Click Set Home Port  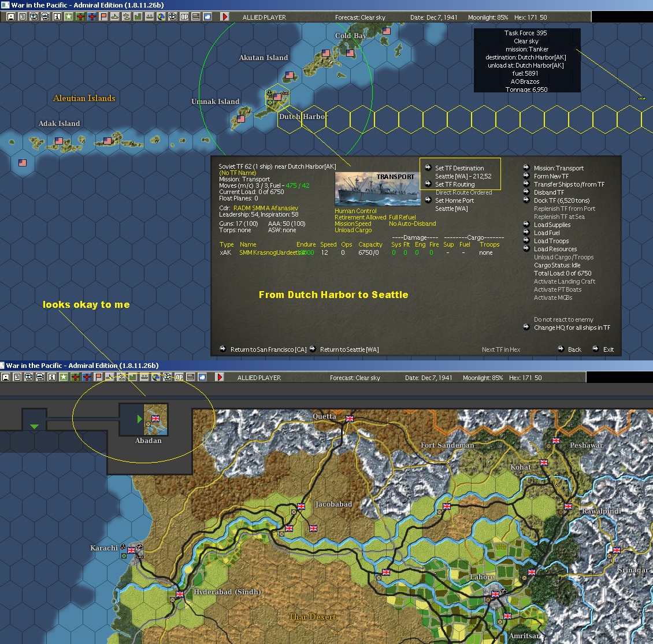click(454, 200)
